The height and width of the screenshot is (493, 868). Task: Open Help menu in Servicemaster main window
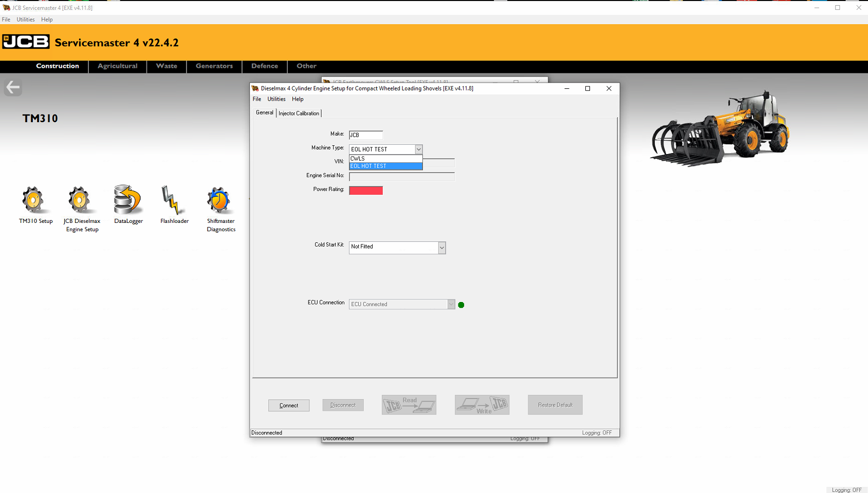tap(47, 20)
